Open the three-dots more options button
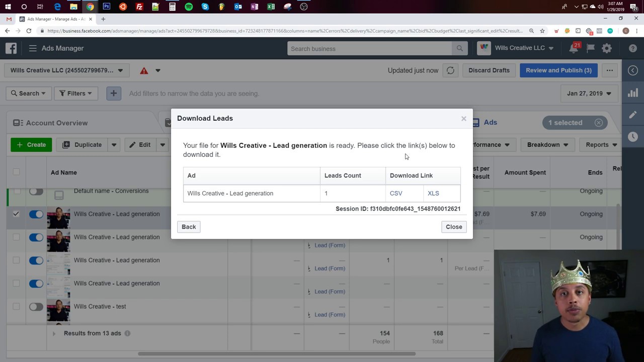The height and width of the screenshot is (362, 644). click(609, 70)
